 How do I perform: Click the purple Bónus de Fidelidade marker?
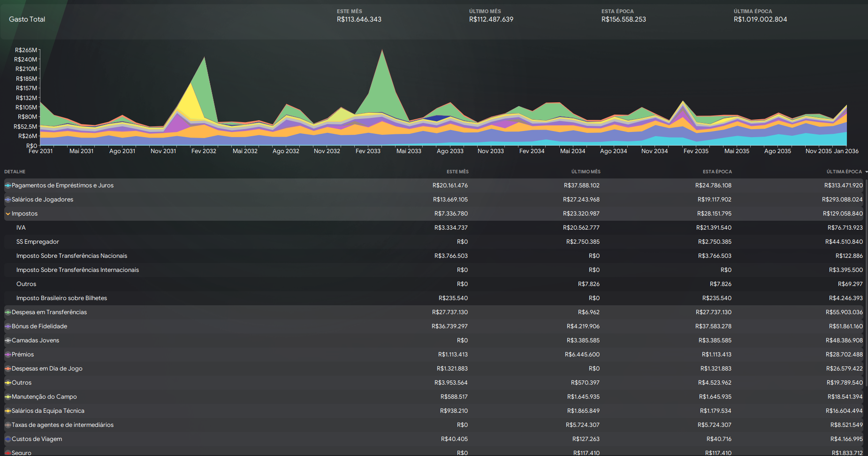pyautogui.click(x=8, y=326)
